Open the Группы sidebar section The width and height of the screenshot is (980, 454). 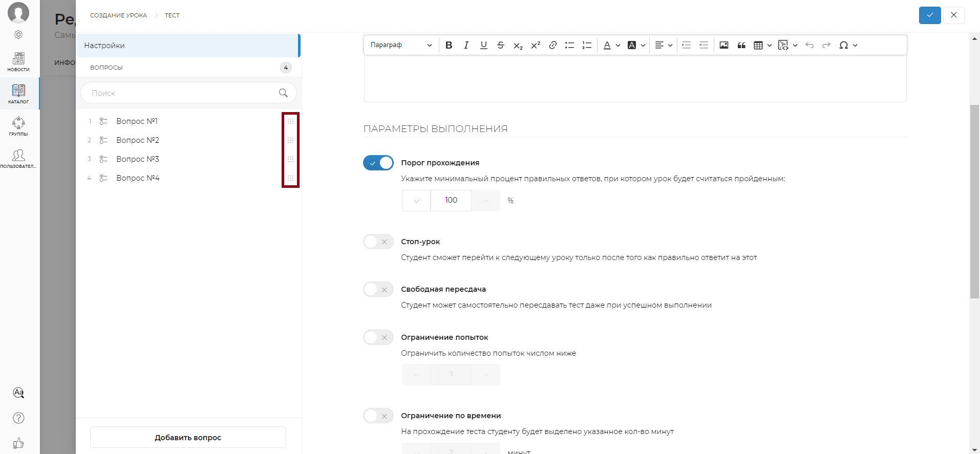pos(18,126)
